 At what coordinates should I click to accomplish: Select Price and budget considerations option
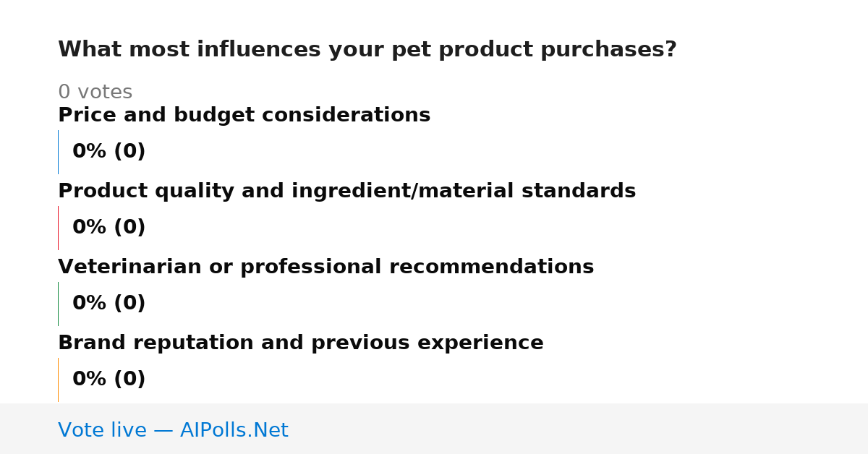tap(244, 115)
